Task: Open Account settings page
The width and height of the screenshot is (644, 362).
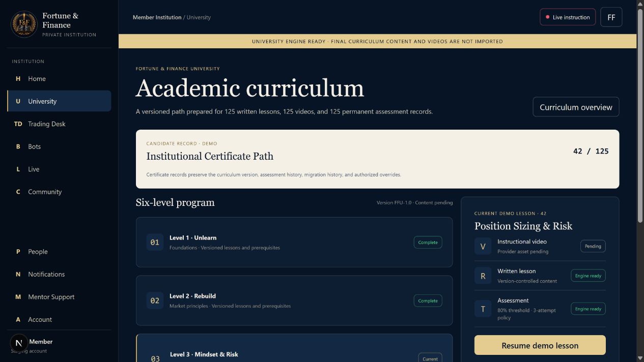Action: click(x=59, y=319)
